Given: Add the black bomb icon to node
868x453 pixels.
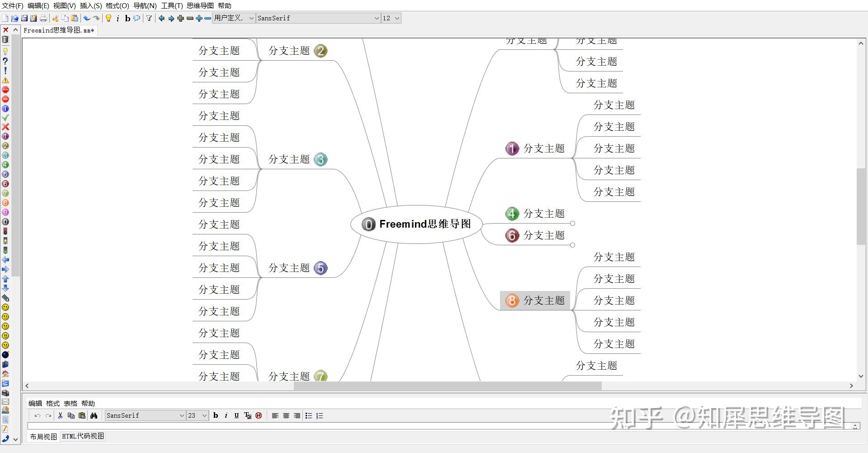Looking at the screenshot, I should pyautogui.click(x=5, y=355).
